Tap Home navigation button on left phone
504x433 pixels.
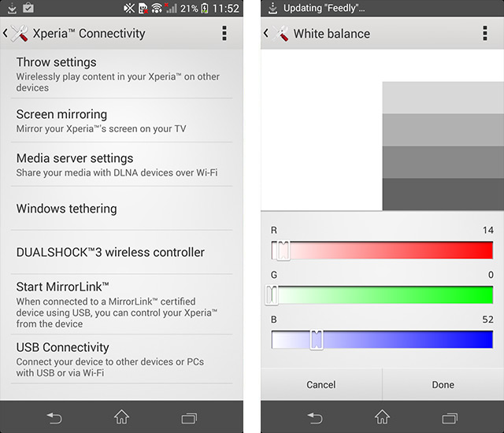(121, 417)
